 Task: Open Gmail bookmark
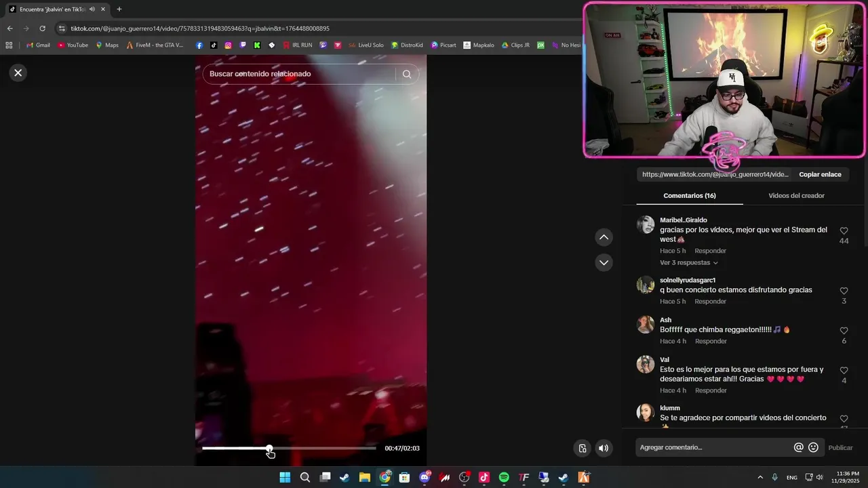point(38,45)
